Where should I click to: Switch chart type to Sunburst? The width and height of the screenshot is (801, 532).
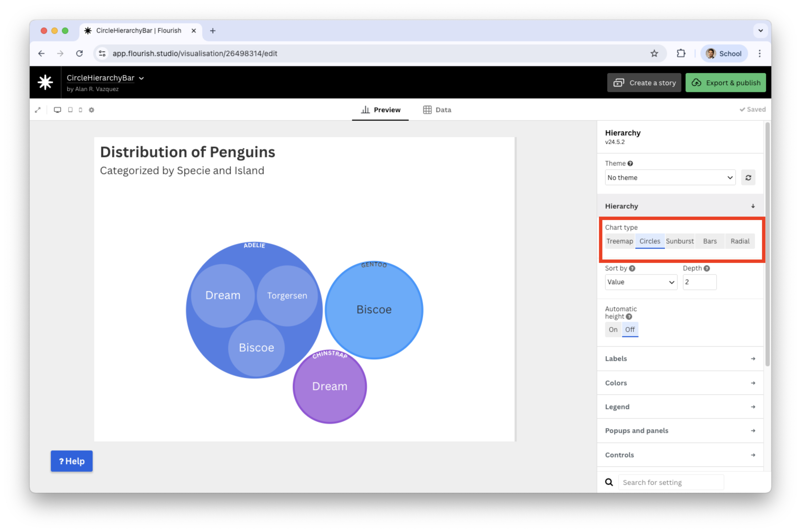679,241
